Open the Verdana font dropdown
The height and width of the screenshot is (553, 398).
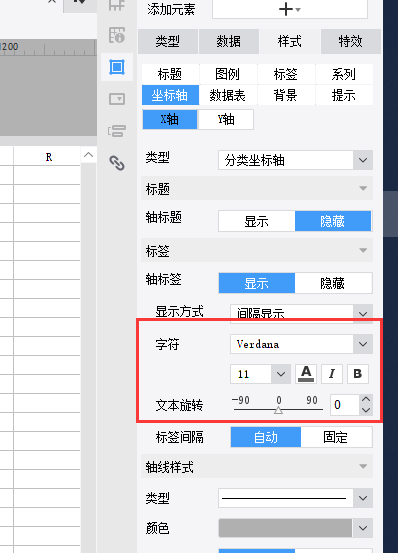coord(301,344)
